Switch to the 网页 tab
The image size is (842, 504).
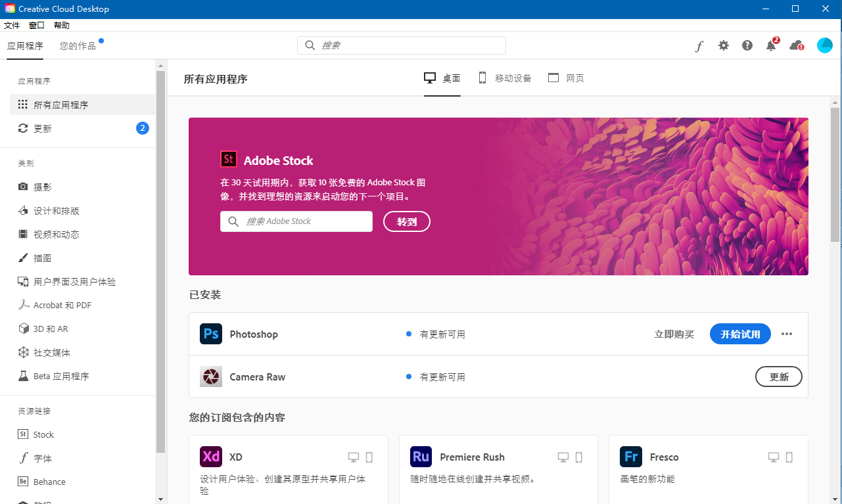pos(566,78)
